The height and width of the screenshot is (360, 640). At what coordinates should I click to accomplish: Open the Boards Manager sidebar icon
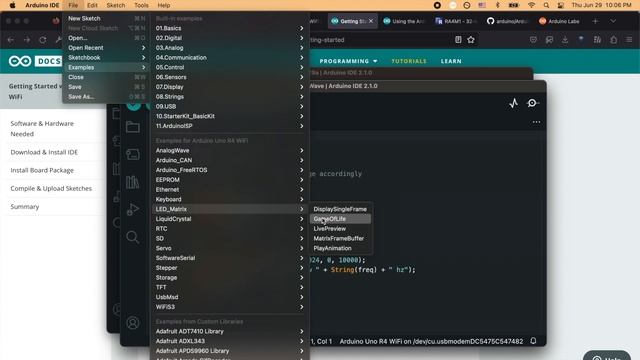tap(133, 154)
